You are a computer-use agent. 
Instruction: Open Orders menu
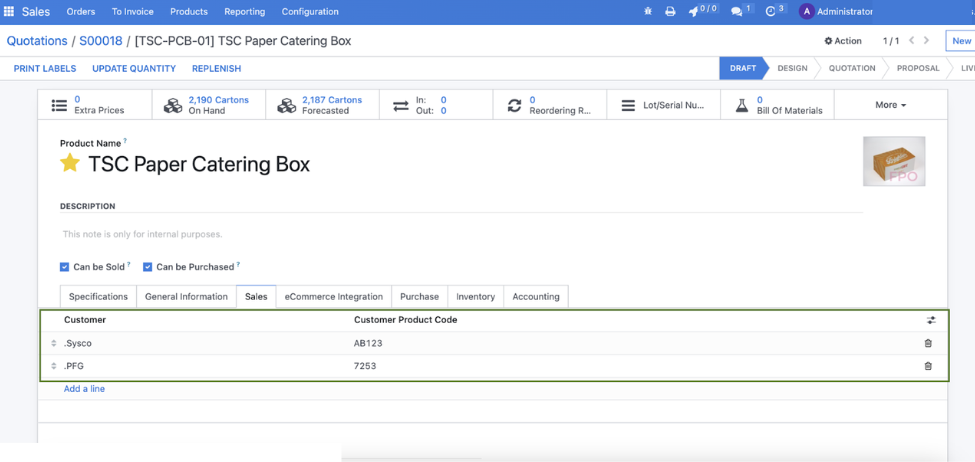pos(81,12)
